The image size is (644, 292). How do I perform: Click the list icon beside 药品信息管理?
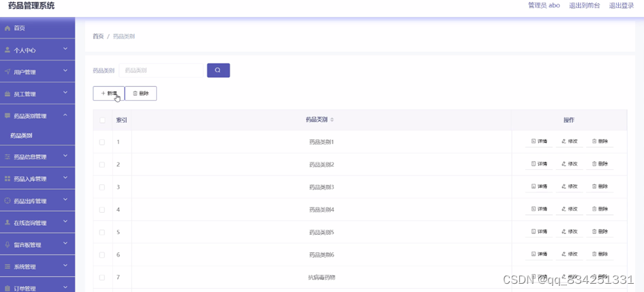7,157
